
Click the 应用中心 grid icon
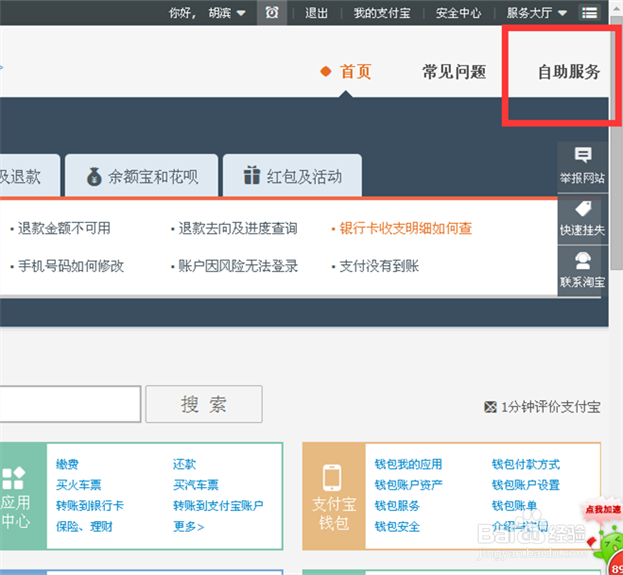click(x=13, y=478)
